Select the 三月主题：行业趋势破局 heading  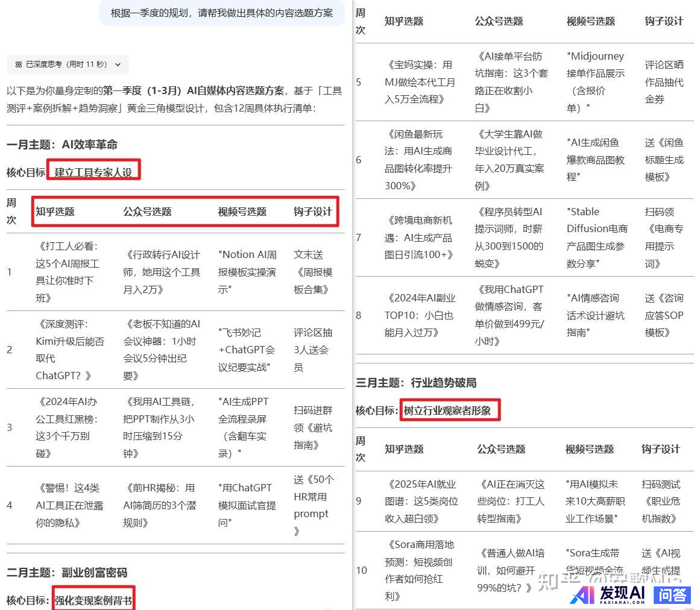[416, 383]
